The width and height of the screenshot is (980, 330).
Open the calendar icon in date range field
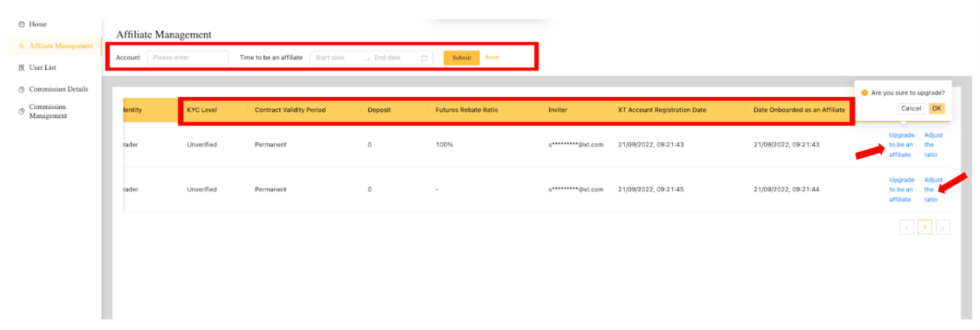(x=424, y=58)
